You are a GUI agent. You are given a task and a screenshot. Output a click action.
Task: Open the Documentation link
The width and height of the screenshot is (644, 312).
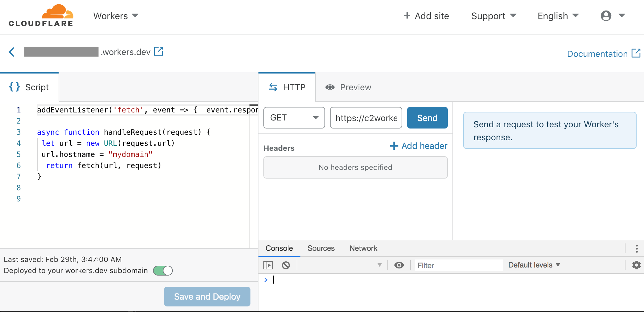604,54
